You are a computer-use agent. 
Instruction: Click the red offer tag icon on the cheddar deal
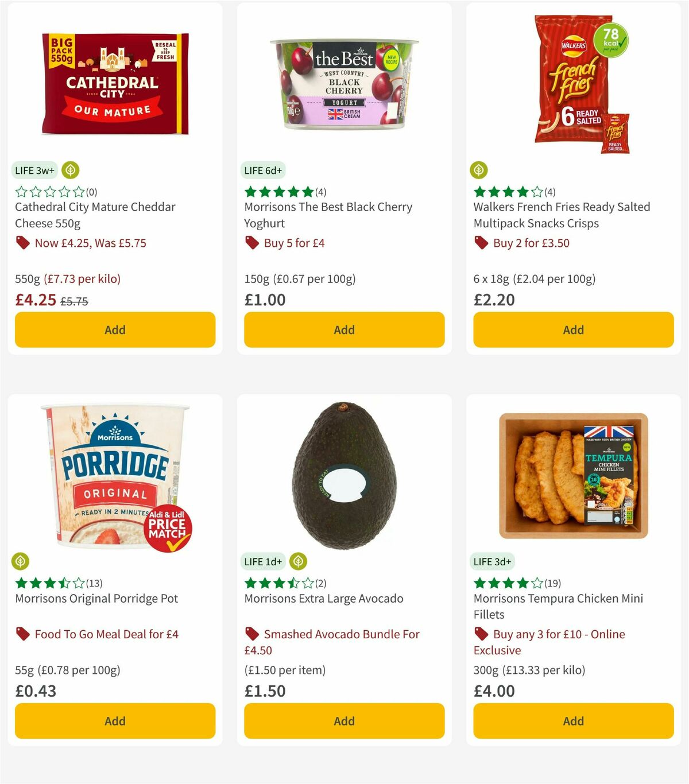click(x=23, y=243)
